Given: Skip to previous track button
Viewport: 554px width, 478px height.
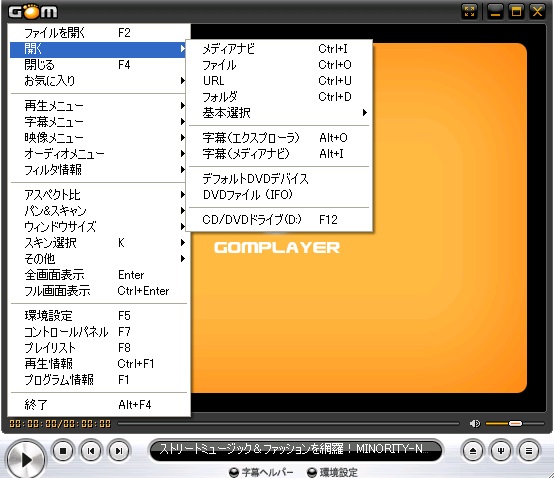Looking at the screenshot, I should (91, 451).
